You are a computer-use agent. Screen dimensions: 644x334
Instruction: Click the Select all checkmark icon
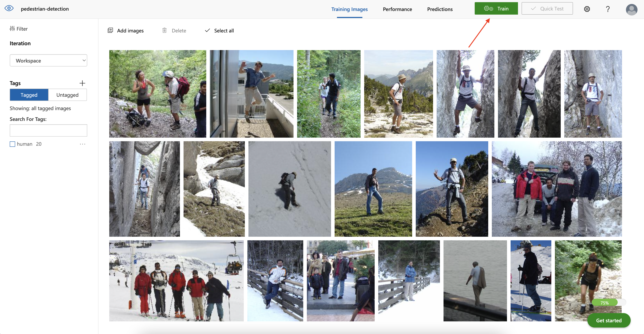(x=207, y=30)
